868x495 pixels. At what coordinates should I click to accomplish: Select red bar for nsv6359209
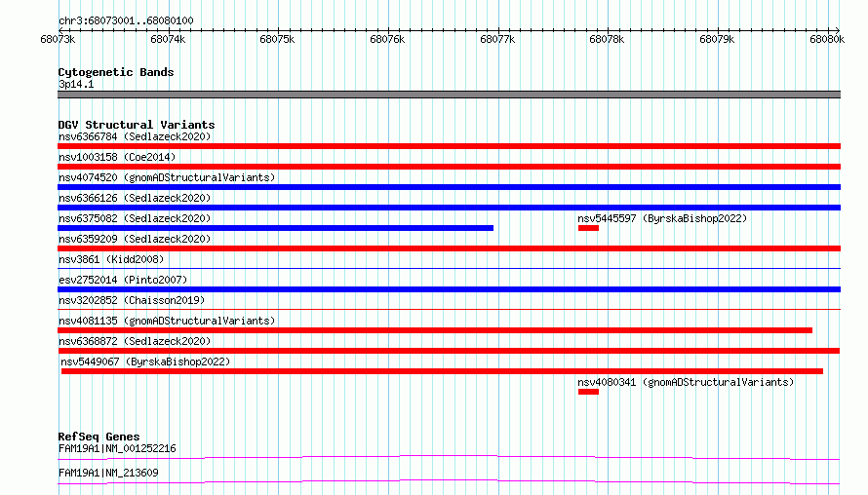449,248
